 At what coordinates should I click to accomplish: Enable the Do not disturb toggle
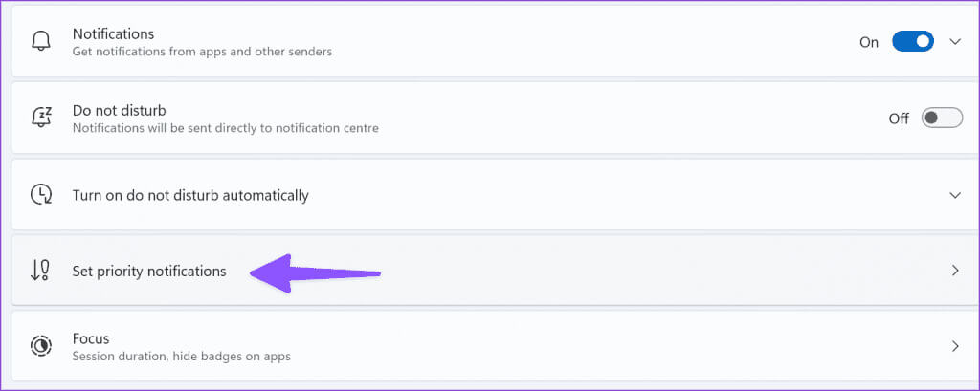click(942, 118)
